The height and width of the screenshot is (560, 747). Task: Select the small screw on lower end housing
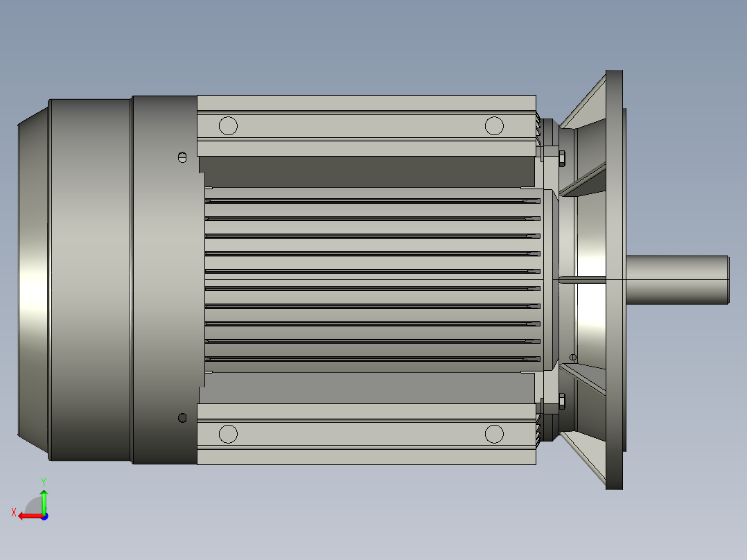182,418
